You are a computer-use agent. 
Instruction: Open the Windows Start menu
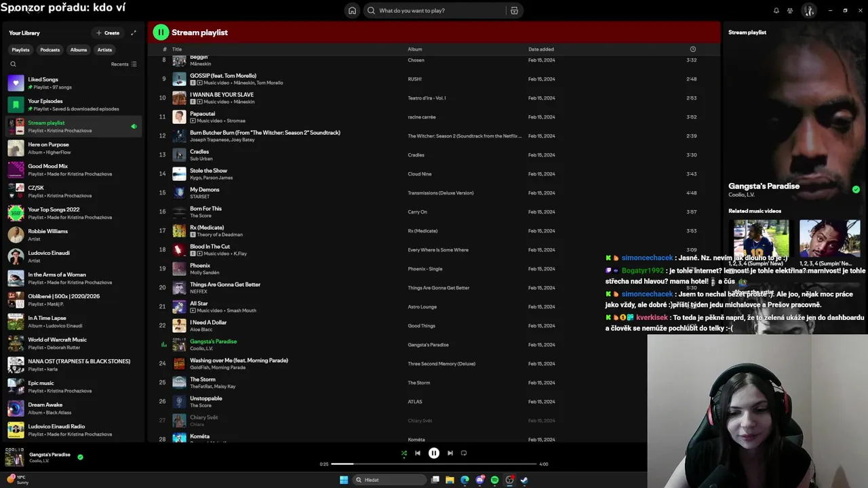344,480
